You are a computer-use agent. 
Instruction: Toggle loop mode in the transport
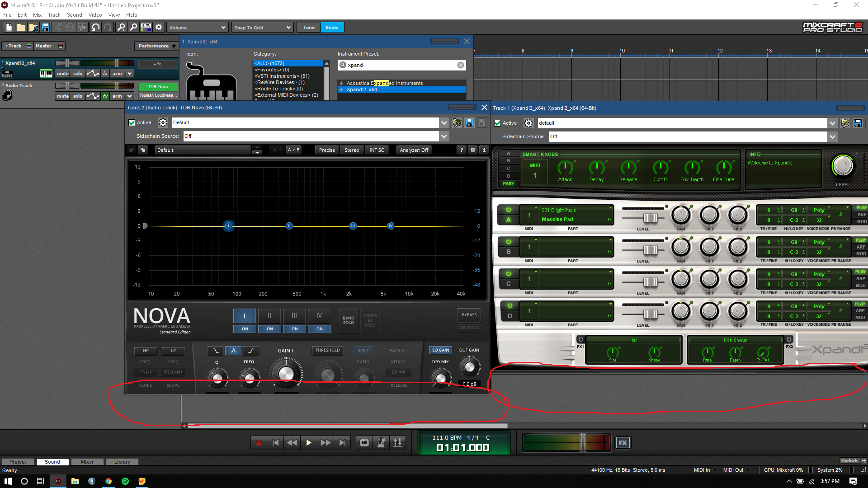(x=364, y=443)
